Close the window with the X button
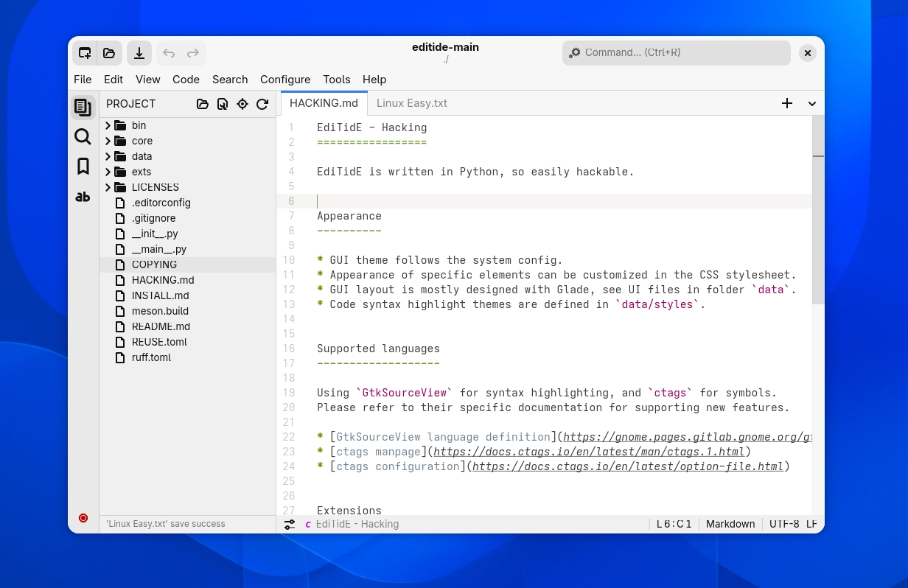The width and height of the screenshot is (908, 588). pyautogui.click(x=808, y=53)
